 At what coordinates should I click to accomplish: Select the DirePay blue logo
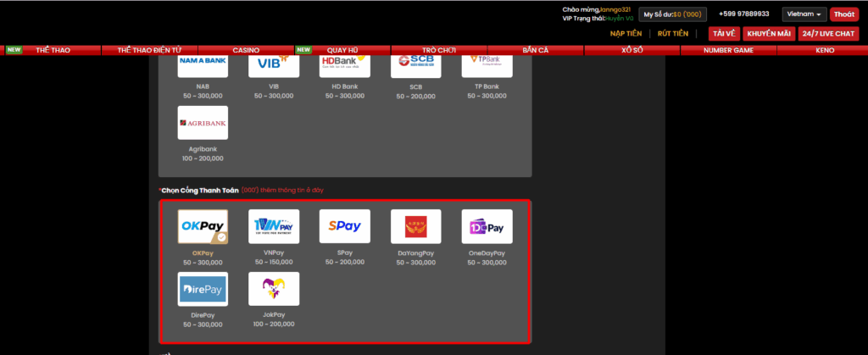[x=203, y=289]
